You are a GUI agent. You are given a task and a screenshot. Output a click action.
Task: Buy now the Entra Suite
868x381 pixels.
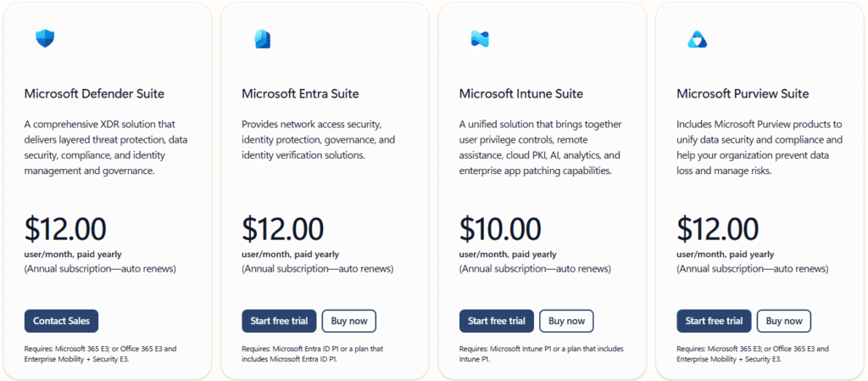point(348,321)
